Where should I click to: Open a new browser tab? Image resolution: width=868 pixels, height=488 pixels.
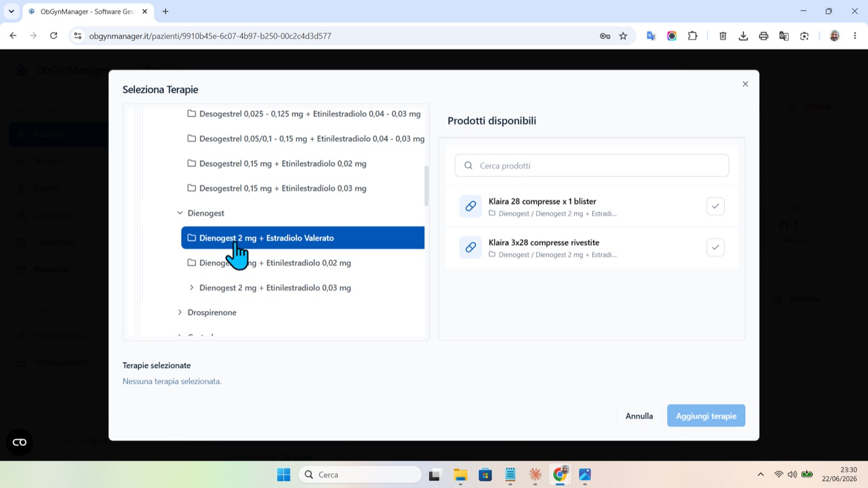166,11
